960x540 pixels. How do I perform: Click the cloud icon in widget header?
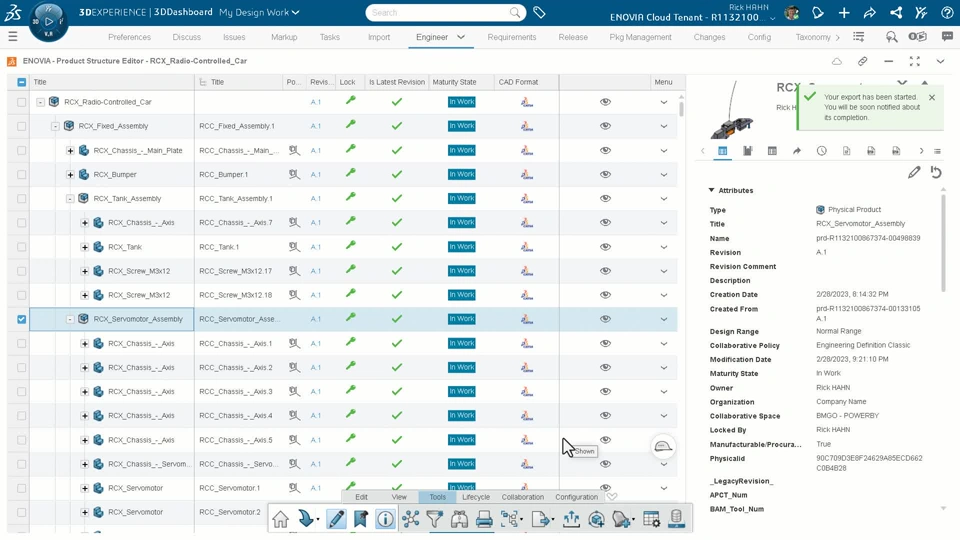[x=836, y=61]
